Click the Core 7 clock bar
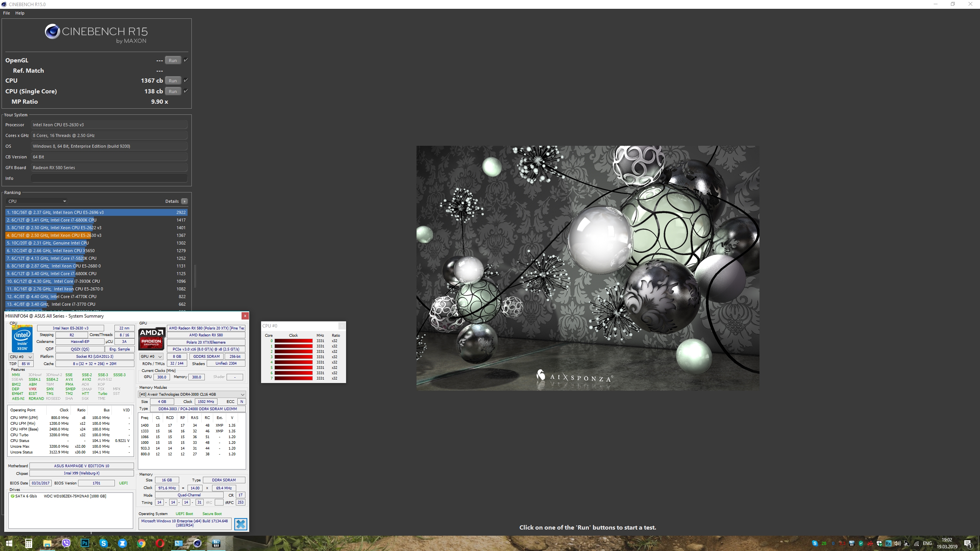This screenshot has width=980, height=551. coord(293,378)
